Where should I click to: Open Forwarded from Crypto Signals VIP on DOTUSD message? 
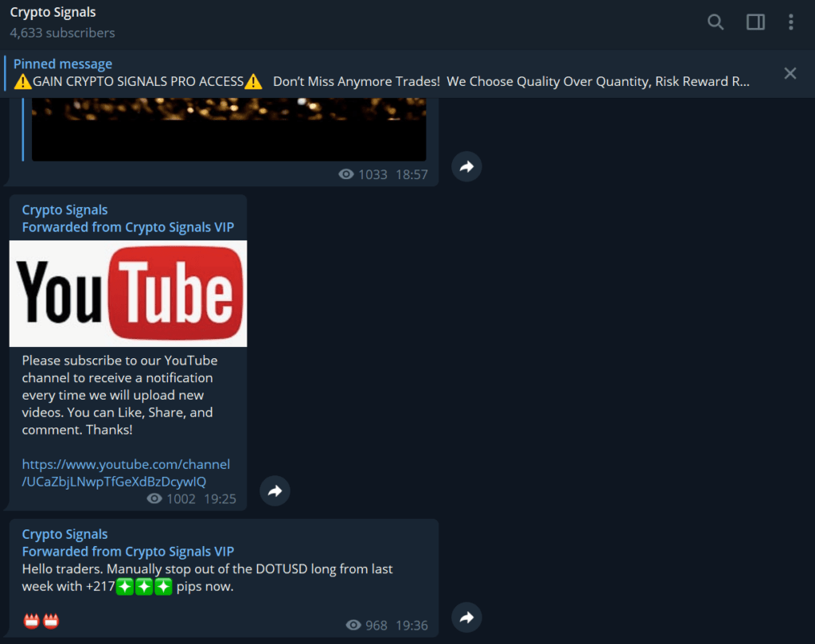coord(128,552)
